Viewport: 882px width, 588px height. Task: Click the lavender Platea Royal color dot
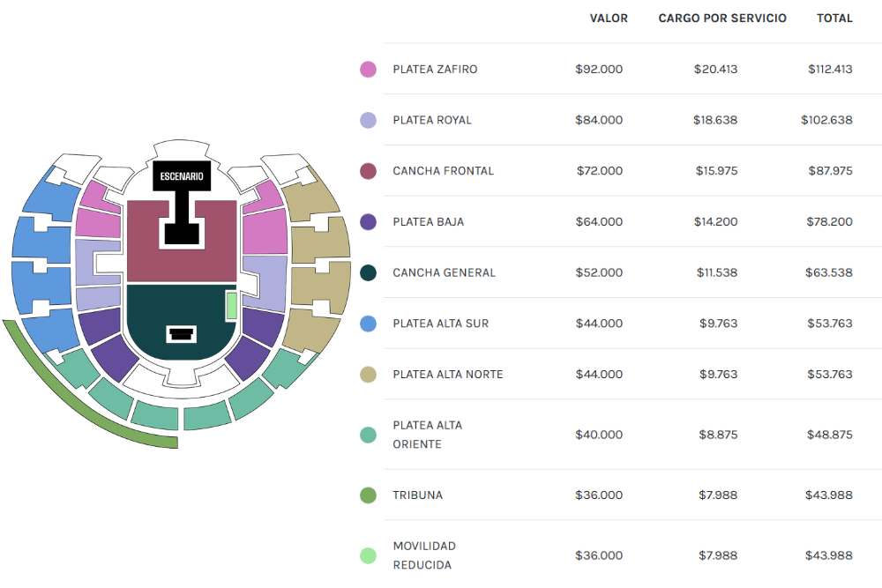pos(369,120)
